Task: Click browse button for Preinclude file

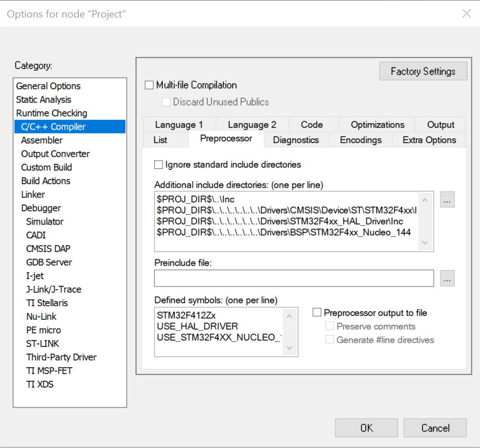Action: (x=447, y=278)
